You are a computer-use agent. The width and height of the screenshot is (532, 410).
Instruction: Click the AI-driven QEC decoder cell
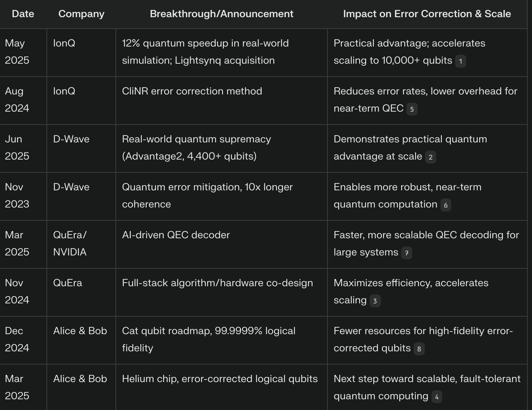click(x=176, y=235)
